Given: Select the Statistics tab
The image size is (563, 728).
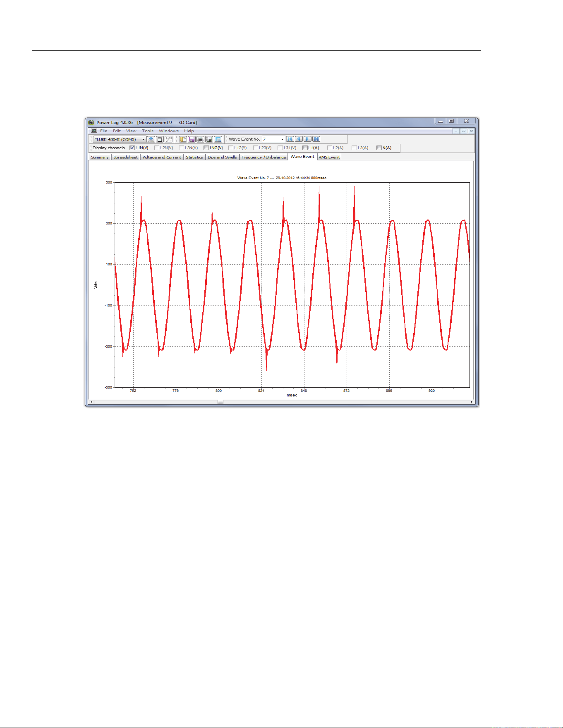Looking at the screenshot, I should coord(194,157).
